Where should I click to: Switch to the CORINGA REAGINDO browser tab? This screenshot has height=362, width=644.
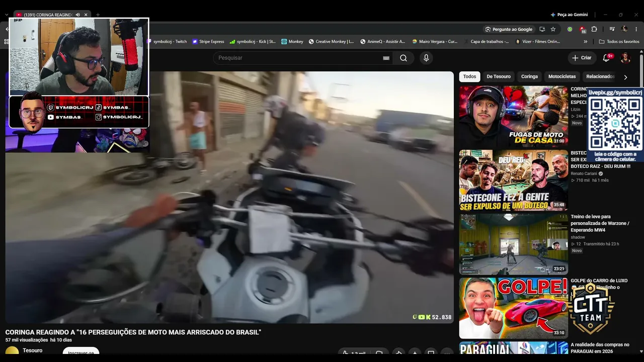tap(48, 15)
